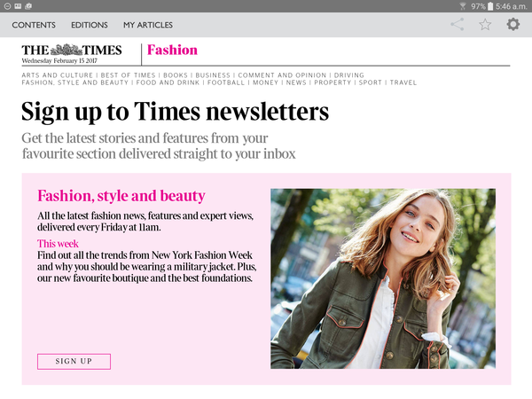Tap the woman in military jacket photo

pos(383,278)
